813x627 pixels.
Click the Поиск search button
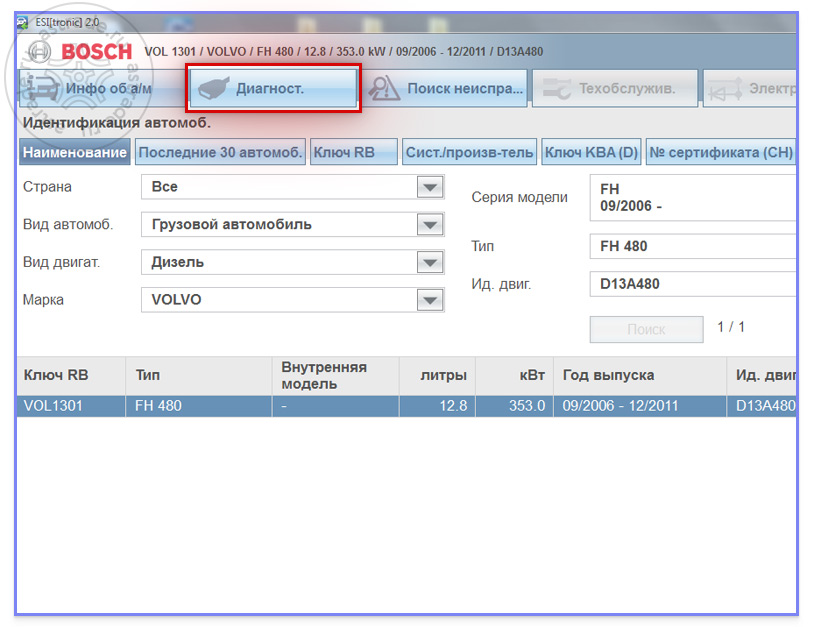coord(647,329)
